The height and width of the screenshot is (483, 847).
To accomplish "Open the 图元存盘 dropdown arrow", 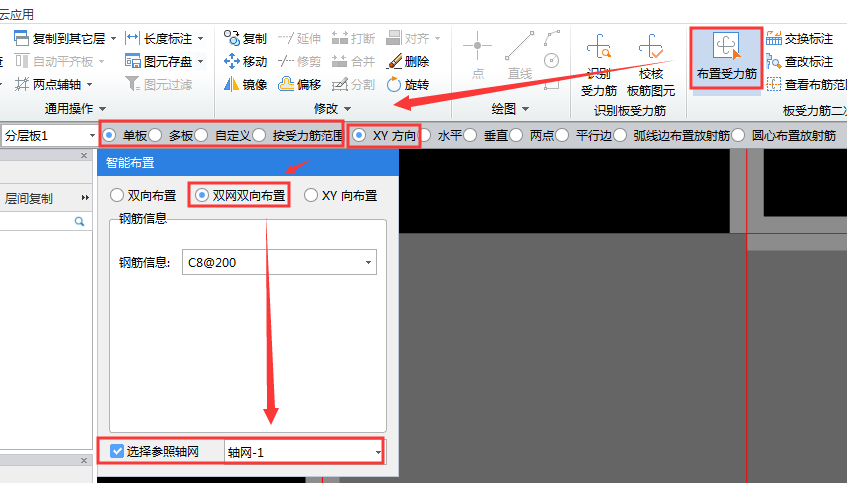I will pos(200,62).
